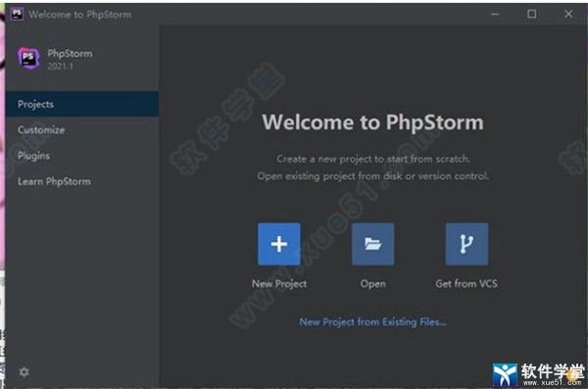Viewport: 588px width, 389px height.
Task: Open the Plugins tab
Action: pos(82,155)
